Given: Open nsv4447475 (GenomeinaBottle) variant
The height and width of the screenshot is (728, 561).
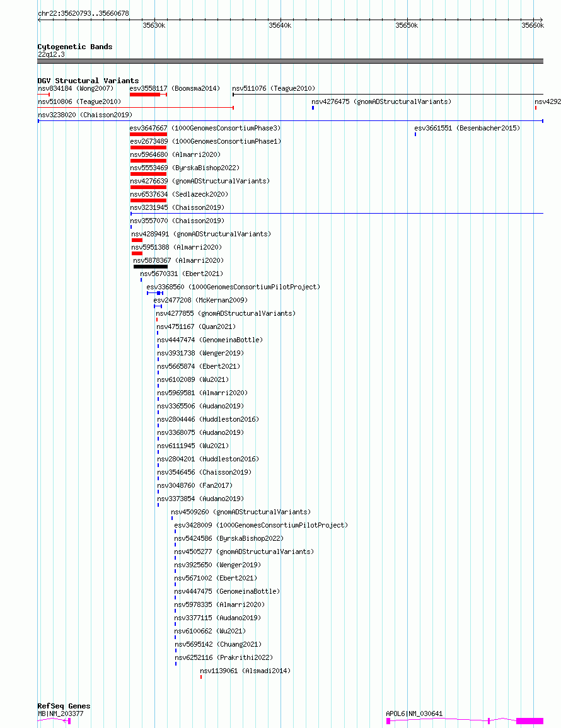Looking at the screenshot, I should (227, 591).
